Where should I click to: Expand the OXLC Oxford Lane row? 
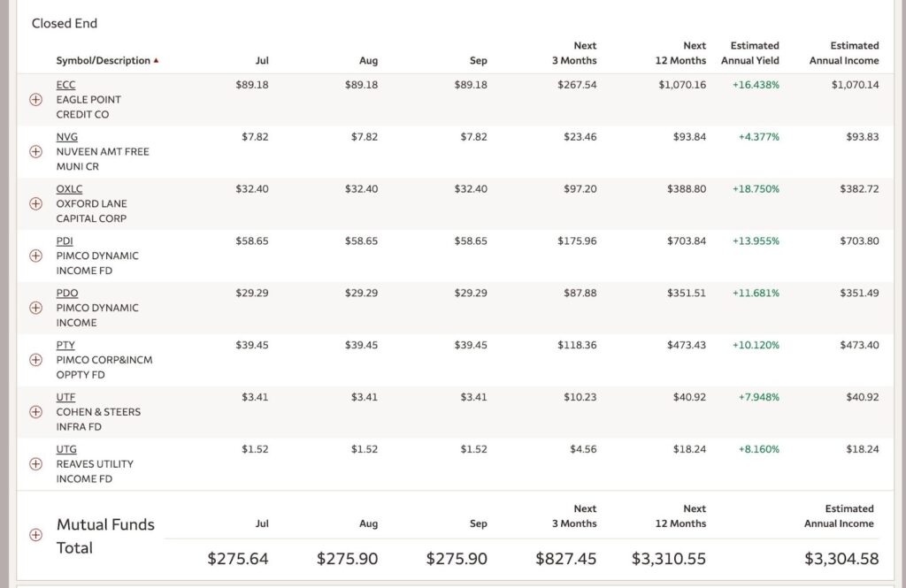tap(36, 203)
